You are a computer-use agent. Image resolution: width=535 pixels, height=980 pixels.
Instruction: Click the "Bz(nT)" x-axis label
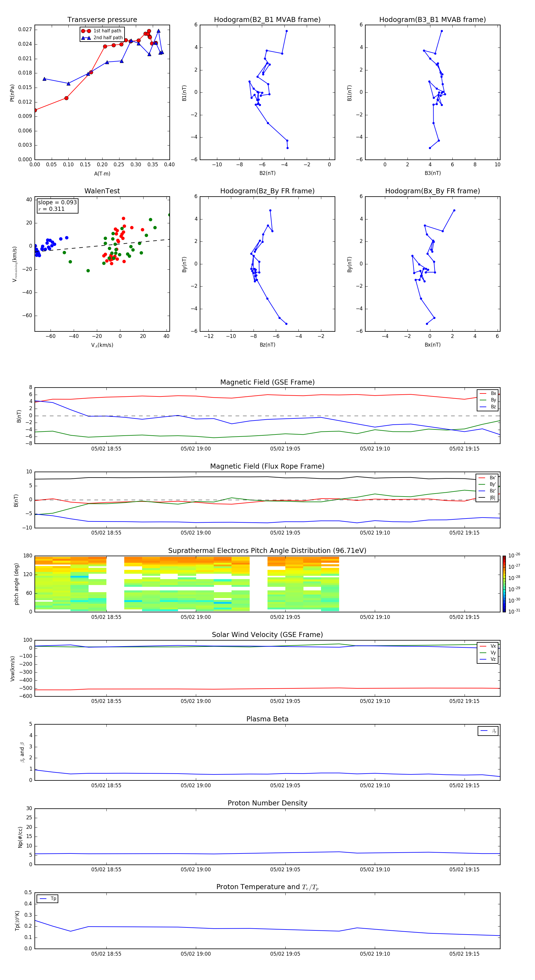pos(267,345)
